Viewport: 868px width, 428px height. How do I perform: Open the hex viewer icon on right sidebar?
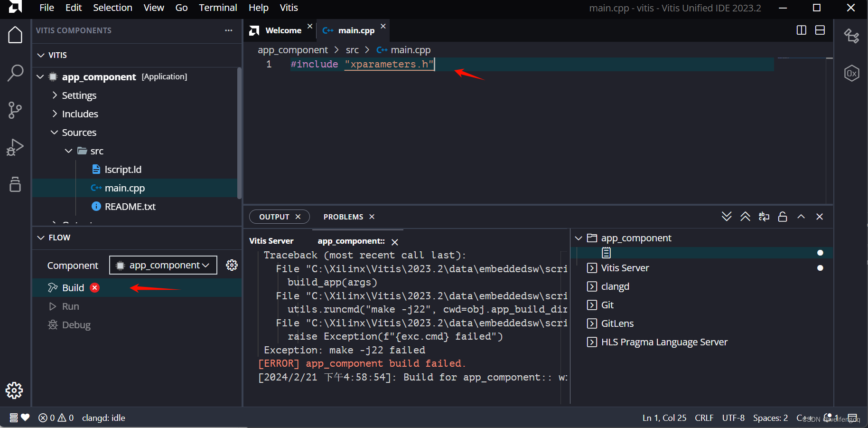point(852,73)
